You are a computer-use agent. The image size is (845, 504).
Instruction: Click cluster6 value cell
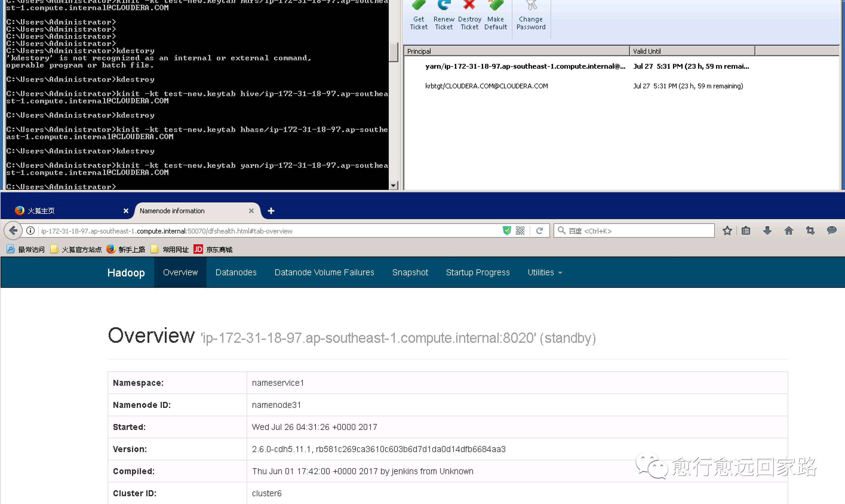(517, 493)
